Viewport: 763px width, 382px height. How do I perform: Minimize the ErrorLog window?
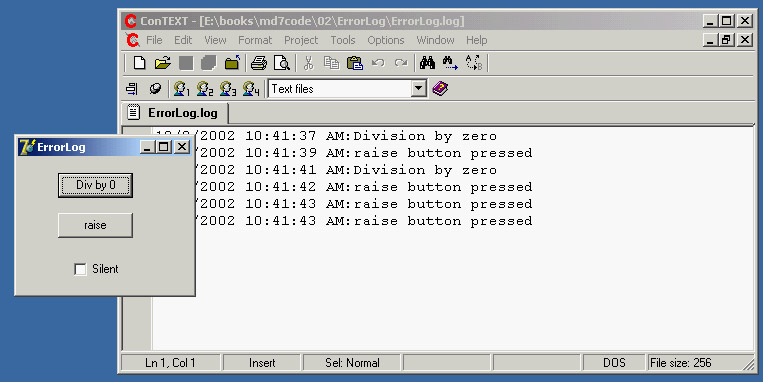[x=147, y=146]
